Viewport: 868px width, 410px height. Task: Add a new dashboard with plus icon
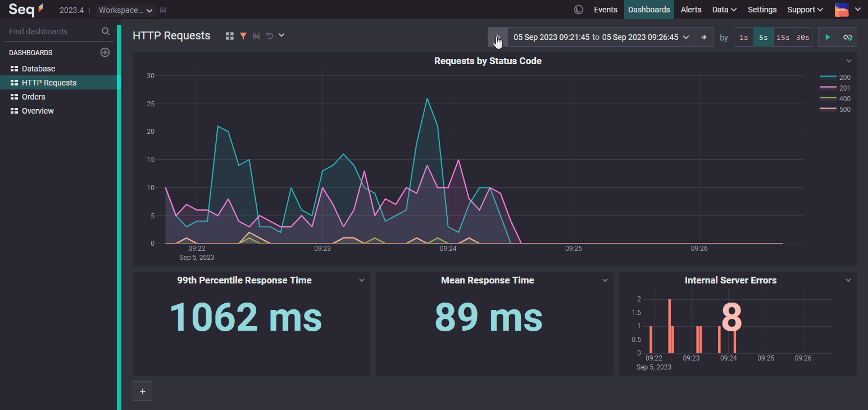[x=104, y=52]
